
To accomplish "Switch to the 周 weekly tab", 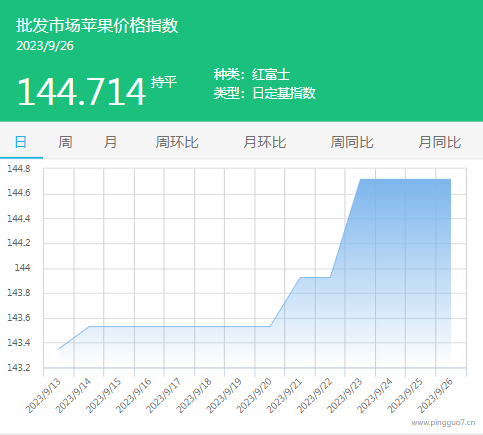I will tap(65, 142).
